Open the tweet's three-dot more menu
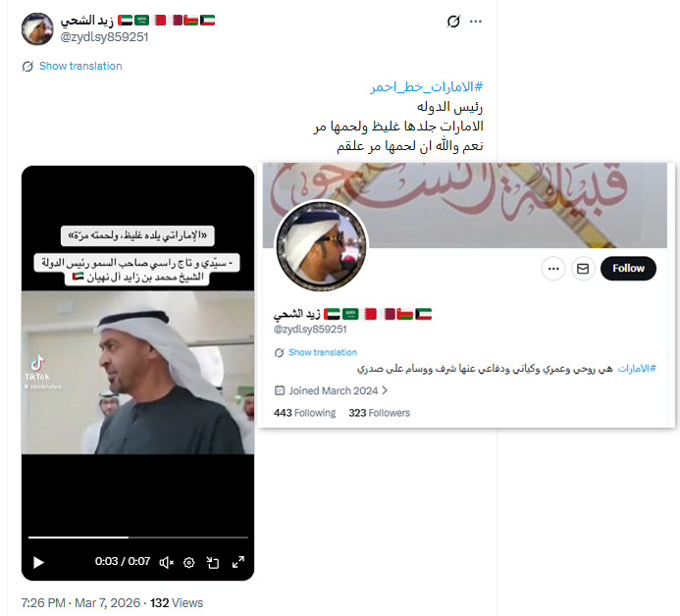 coord(476,22)
